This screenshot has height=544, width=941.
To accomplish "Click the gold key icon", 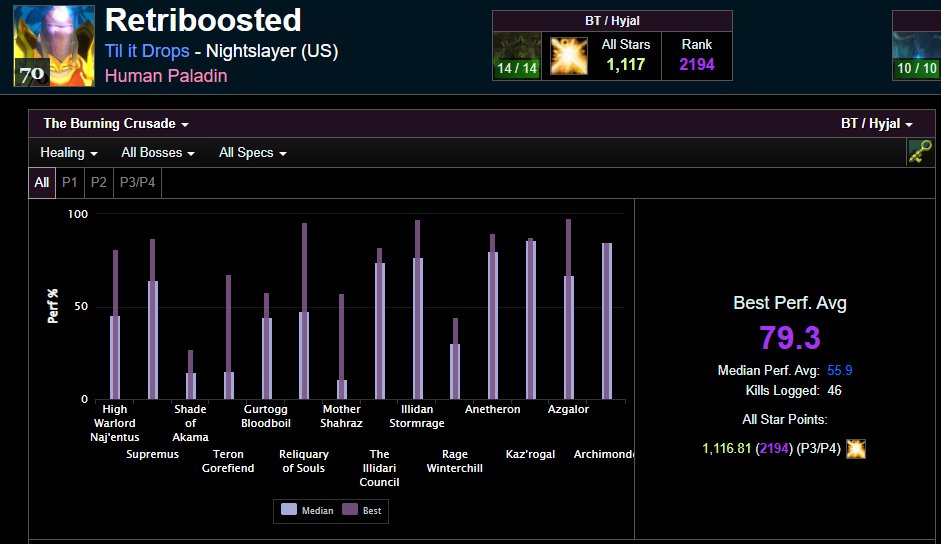I will 919,152.
